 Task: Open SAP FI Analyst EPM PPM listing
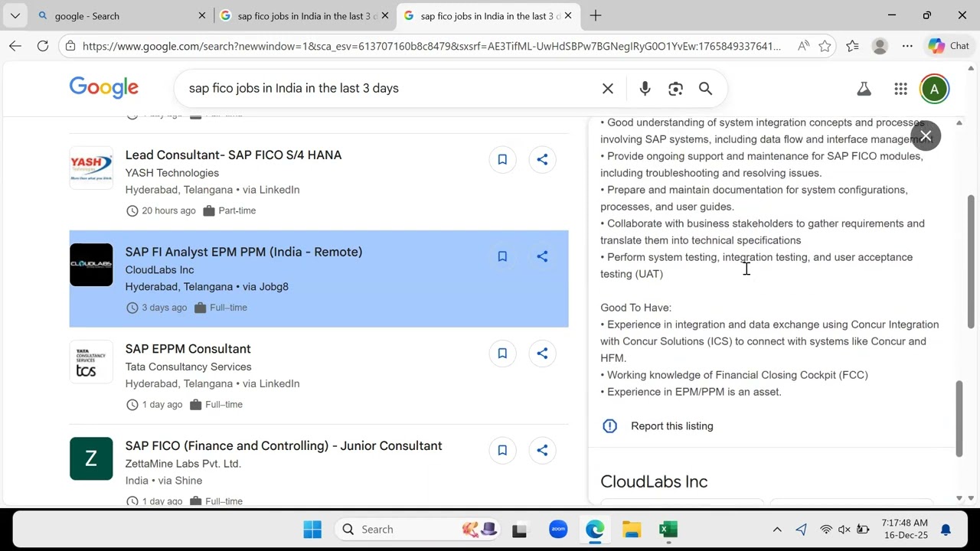coord(243,252)
